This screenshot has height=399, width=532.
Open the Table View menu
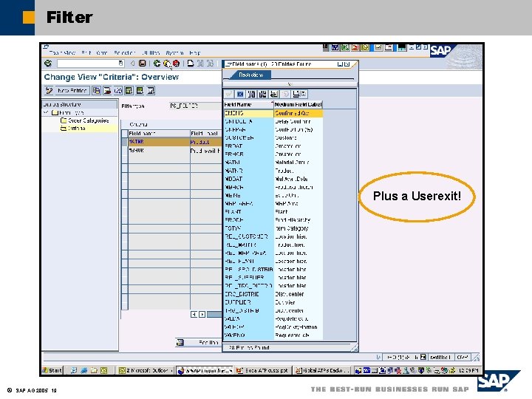[x=62, y=53]
